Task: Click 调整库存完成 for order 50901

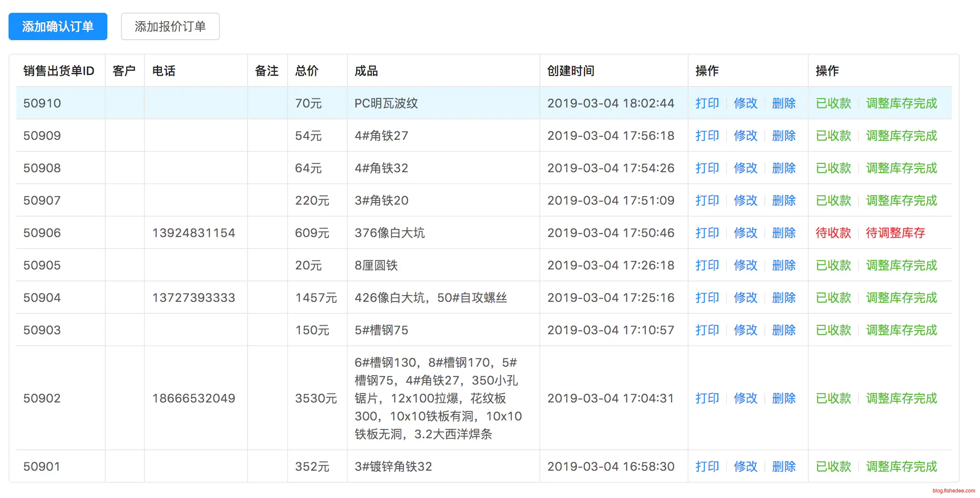Action: (x=901, y=466)
